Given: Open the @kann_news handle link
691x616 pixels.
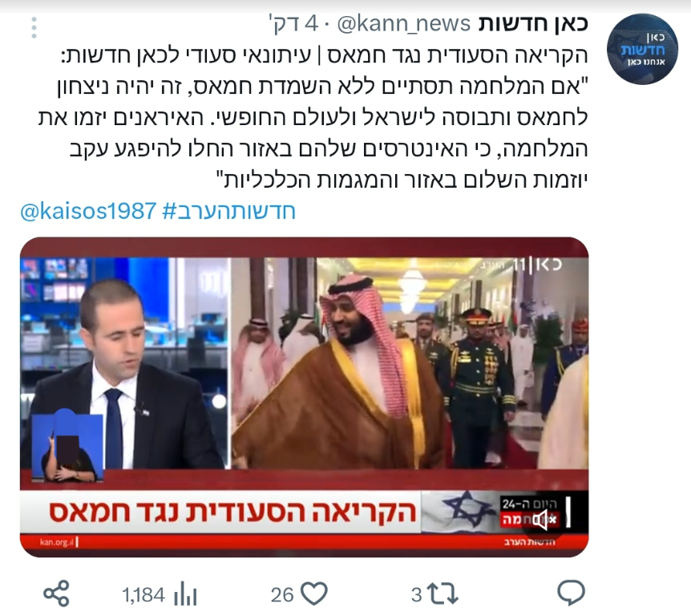Looking at the screenshot, I should pos(404,24).
